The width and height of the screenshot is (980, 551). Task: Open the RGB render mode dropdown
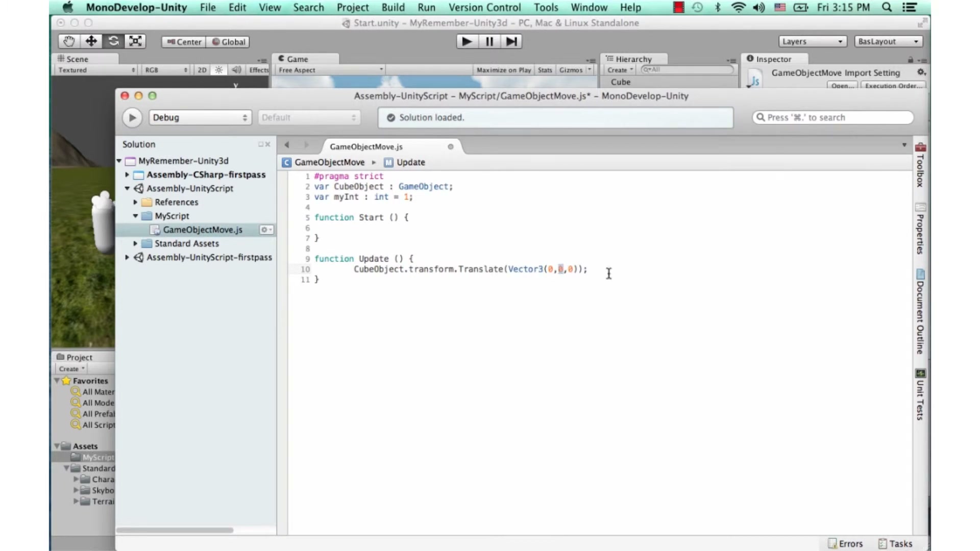(x=166, y=70)
